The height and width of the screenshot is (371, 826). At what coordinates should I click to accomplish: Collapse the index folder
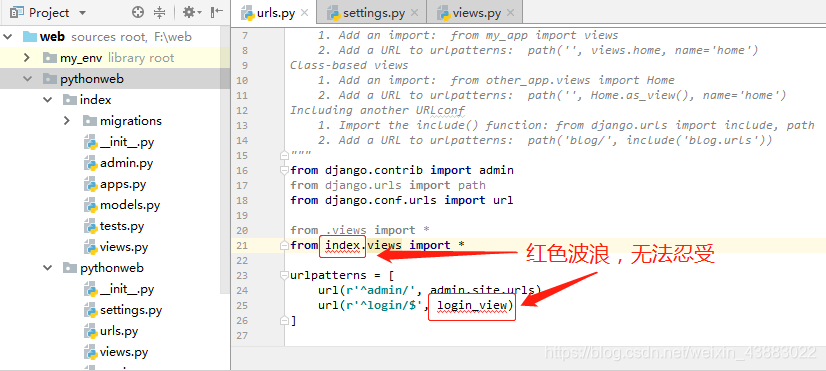[48, 100]
